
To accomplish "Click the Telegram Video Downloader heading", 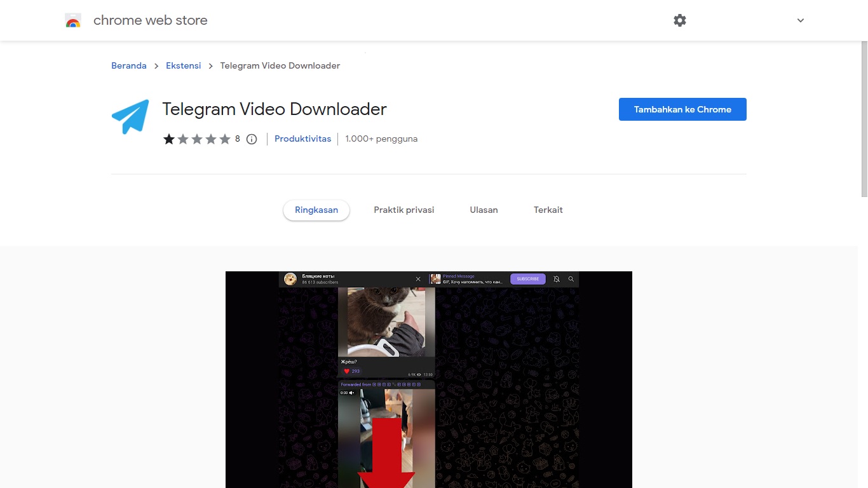I will (275, 109).
